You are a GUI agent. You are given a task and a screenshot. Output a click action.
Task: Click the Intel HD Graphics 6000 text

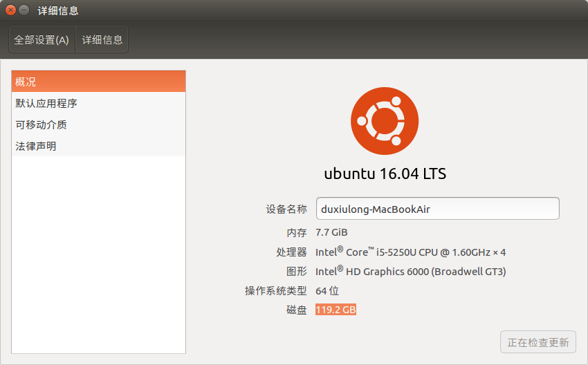click(x=411, y=271)
